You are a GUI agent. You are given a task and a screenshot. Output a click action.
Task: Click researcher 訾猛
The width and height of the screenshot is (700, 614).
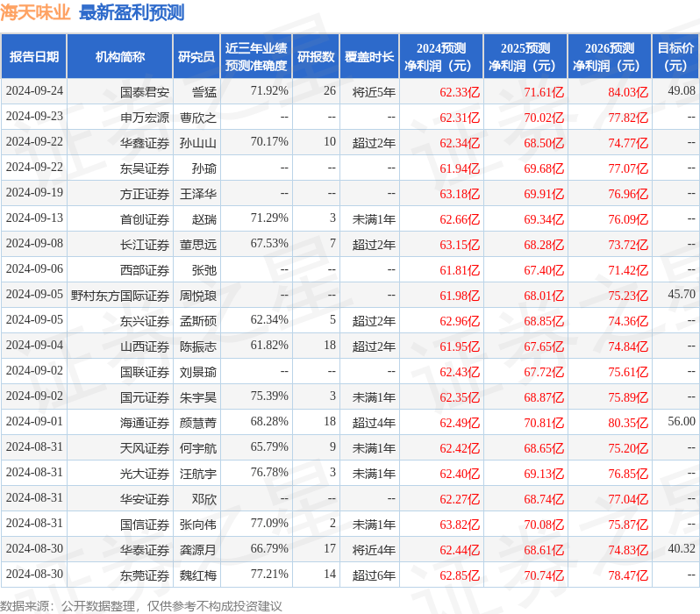click(204, 92)
